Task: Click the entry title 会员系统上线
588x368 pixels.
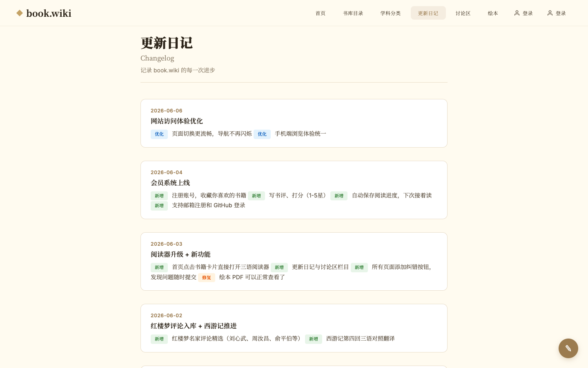Action: [x=170, y=183]
